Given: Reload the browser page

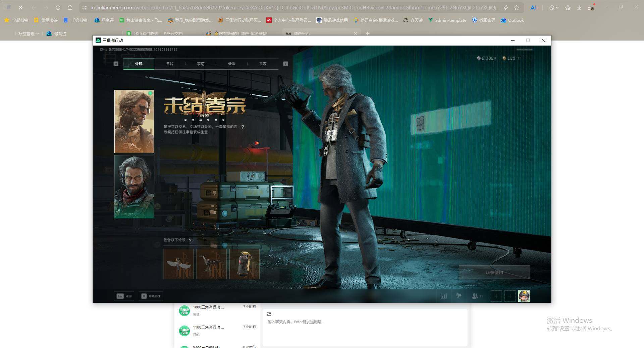Looking at the screenshot, I should [58, 7].
